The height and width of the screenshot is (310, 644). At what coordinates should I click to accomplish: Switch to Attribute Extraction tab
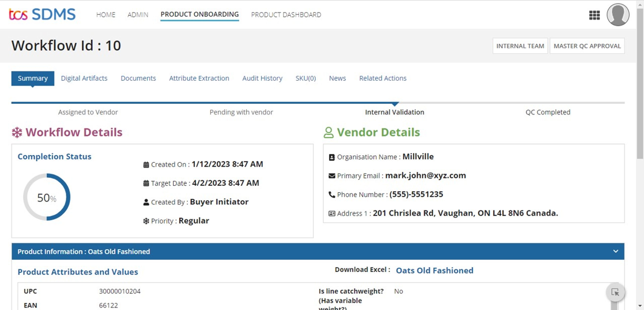pos(199,78)
